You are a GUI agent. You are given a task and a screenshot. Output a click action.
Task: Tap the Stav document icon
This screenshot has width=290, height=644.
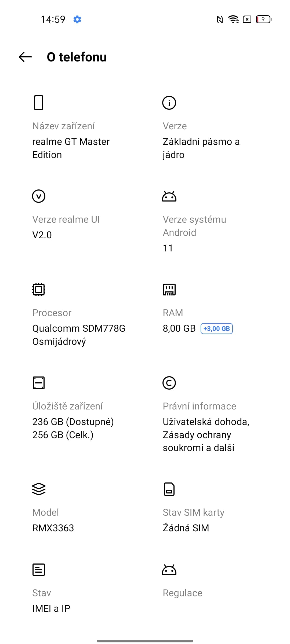[x=39, y=569]
